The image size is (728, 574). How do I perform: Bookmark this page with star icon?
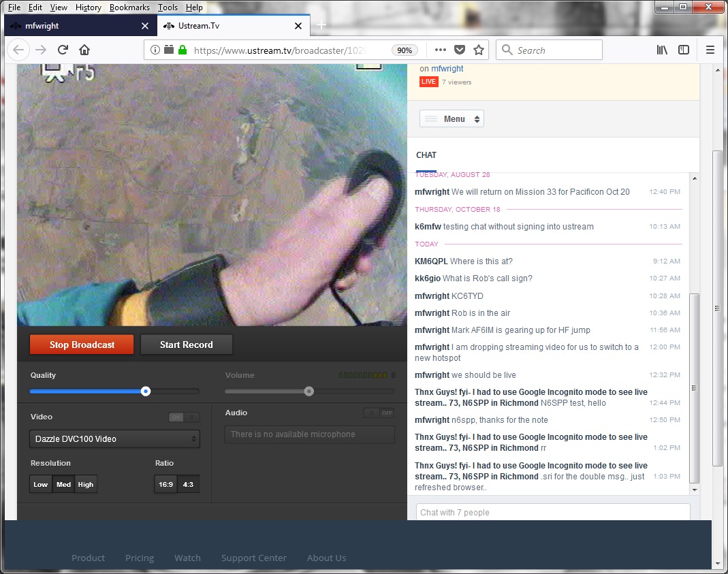click(x=479, y=50)
